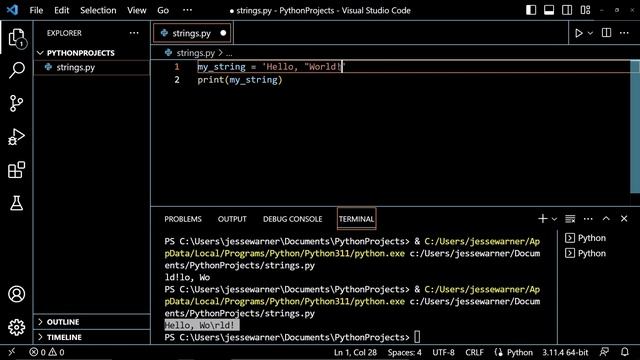Open terminal panel ellipsis menu

(x=588, y=219)
